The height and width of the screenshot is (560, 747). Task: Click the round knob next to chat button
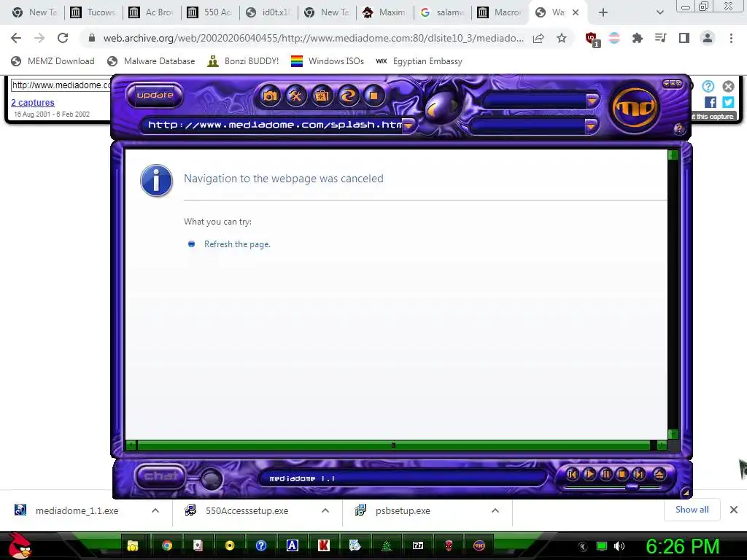tap(211, 478)
